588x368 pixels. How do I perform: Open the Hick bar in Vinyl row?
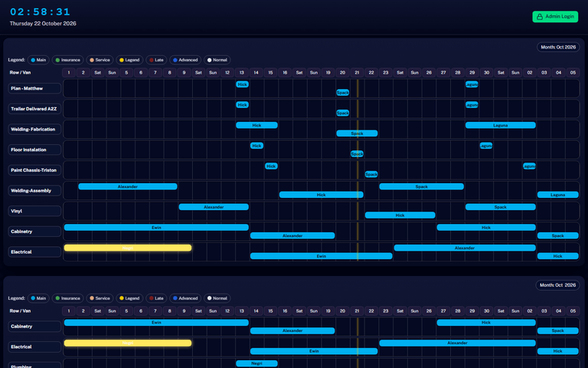400,215
